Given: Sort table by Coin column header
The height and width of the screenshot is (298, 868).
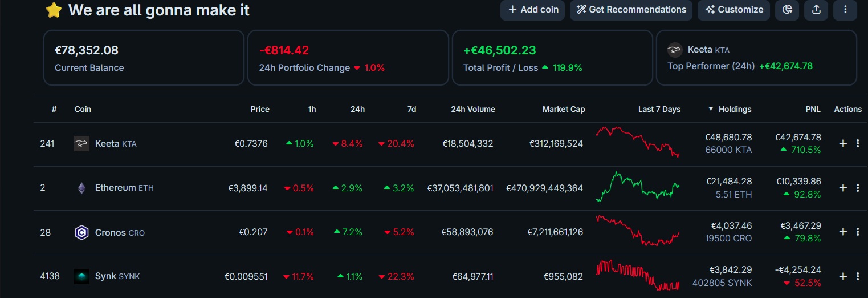Looking at the screenshot, I should (83, 109).
